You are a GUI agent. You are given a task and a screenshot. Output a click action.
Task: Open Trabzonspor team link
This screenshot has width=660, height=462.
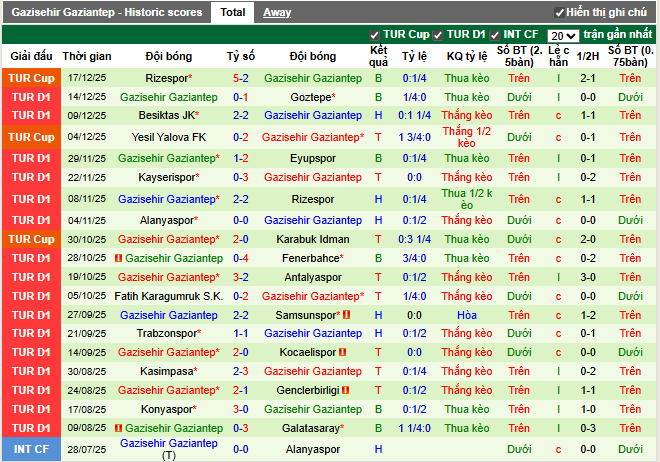[x=169, y=333]
